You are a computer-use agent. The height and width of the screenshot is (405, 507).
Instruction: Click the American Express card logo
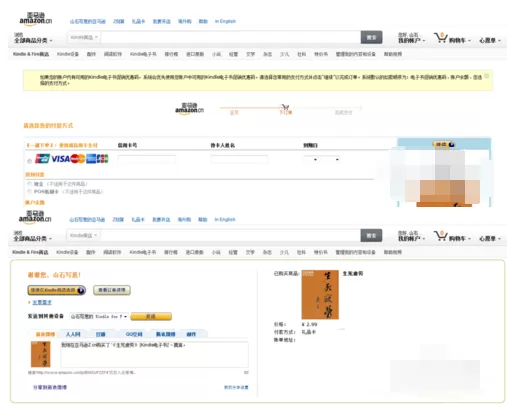click(91, 159)
